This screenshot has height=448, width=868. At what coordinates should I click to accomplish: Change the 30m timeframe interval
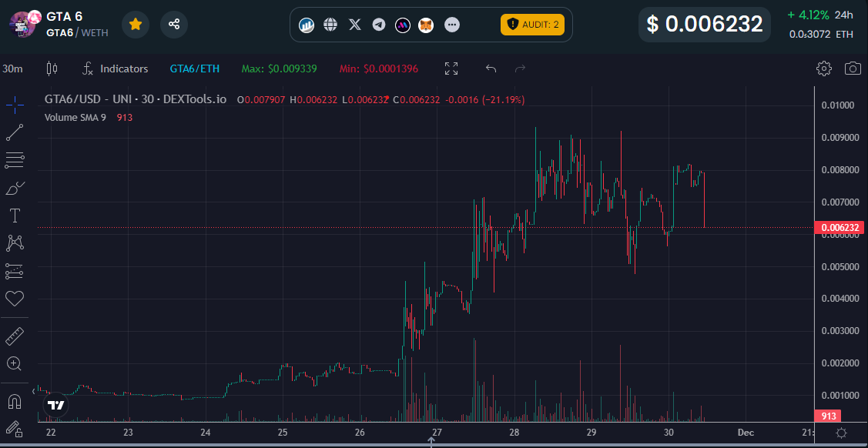click(13, 69)
